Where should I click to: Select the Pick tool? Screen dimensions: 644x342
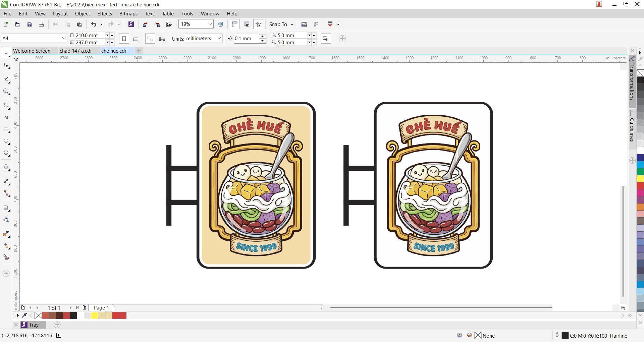tap(6, 53)
